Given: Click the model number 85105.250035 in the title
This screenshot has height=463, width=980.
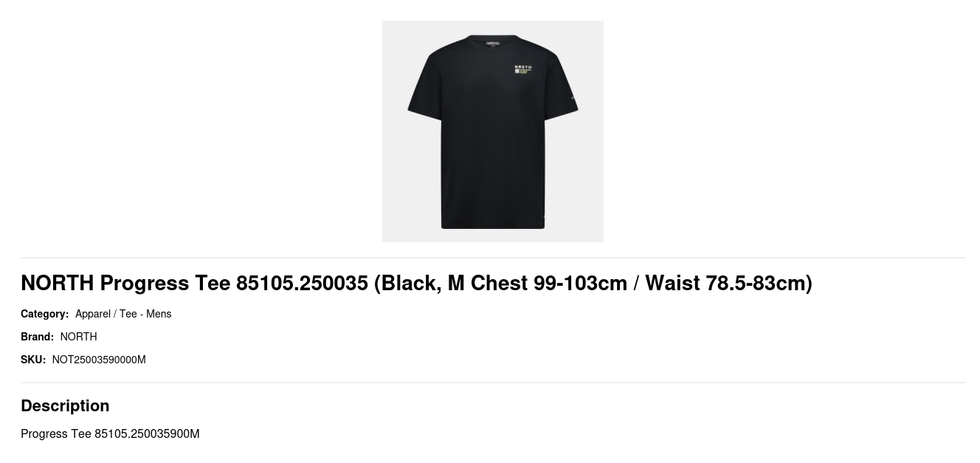Looking at the screenshot, I should pos(302,283).
